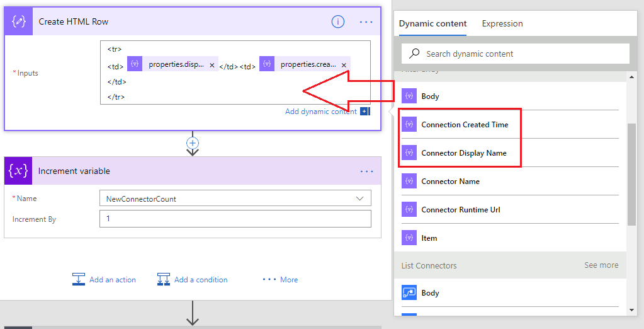The height and width of the screenshot is (329, 644).
Task: Click See more for List Connectors
Action: pos(601,265)
